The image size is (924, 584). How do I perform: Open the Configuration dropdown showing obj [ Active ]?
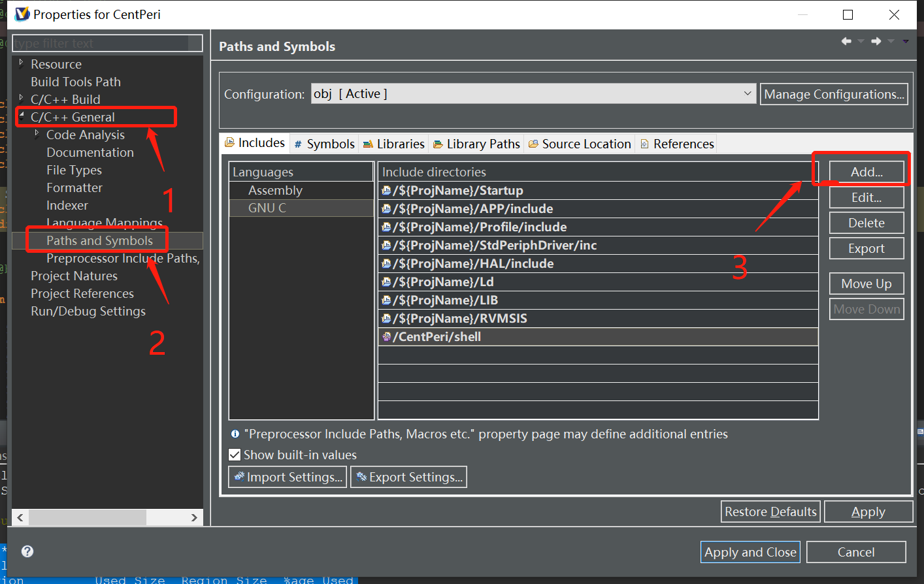(x=747, y=93)
